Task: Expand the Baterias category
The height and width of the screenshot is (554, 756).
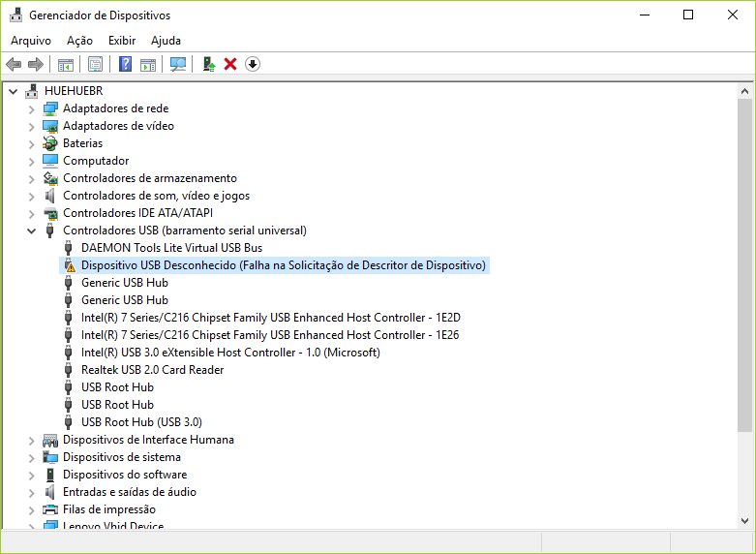Action: point(32,143)
